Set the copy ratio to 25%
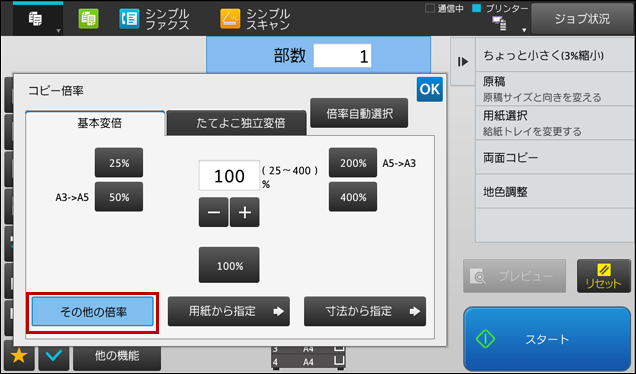636x374 pixels. [x=119, y=163]
